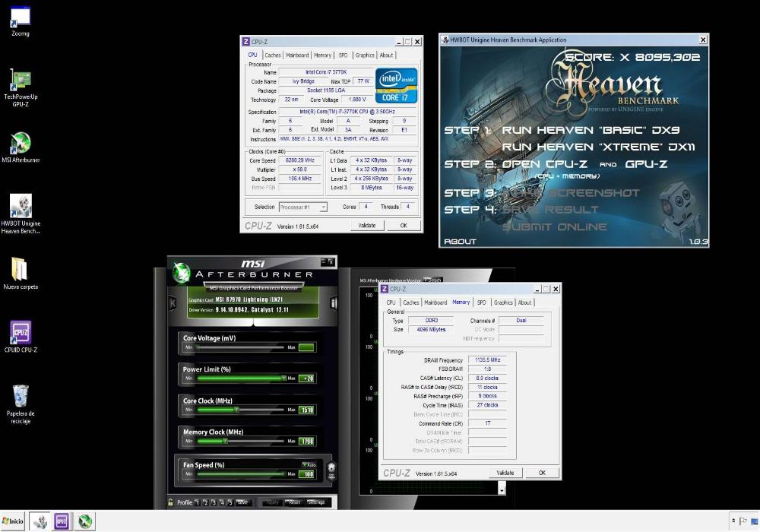Select Afterburner profile slot 4

[x=222, y=502]
